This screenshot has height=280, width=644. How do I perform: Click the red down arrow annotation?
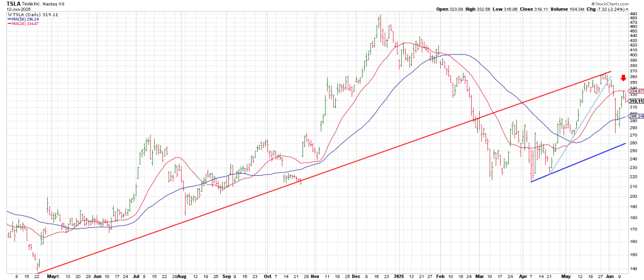click(x=623, y=78)
